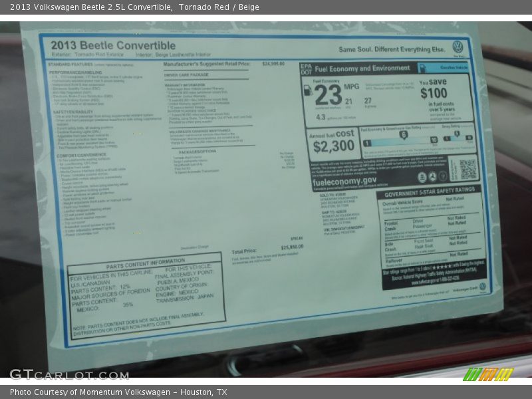Click the 'You save $100' amount
532x399 pixels.
point(434,93)
